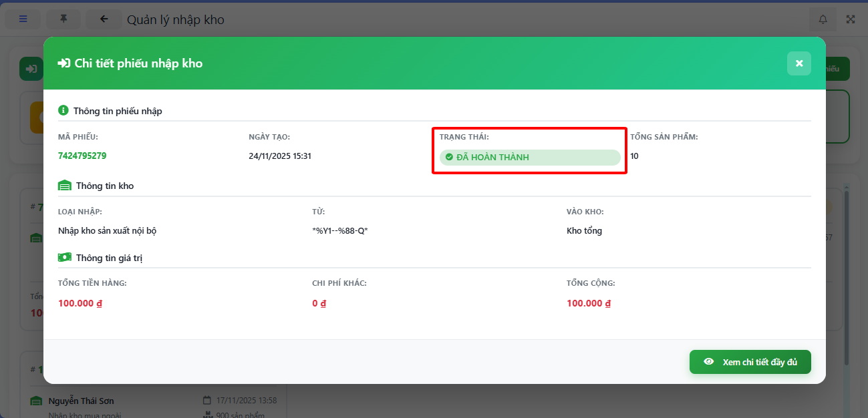Viewport: 868px width, 418px height.
Task: Click money icon beside Thông tin giá trị
Action: coord(65,257)
